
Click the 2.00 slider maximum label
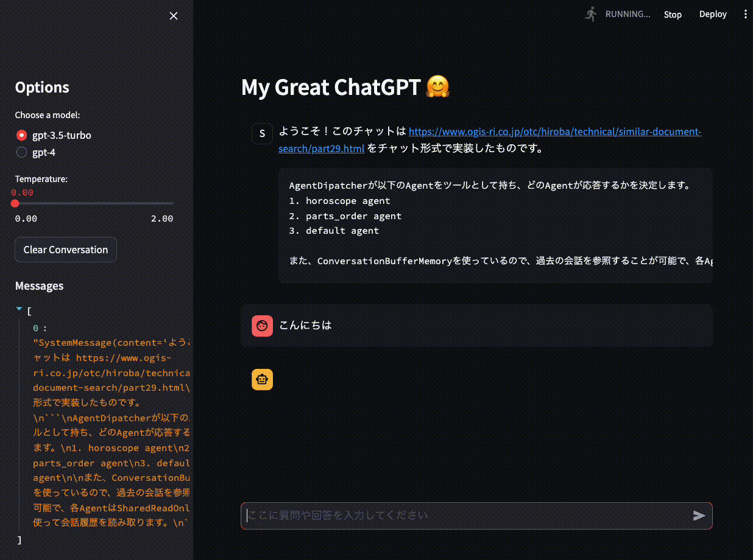(162, 219)
